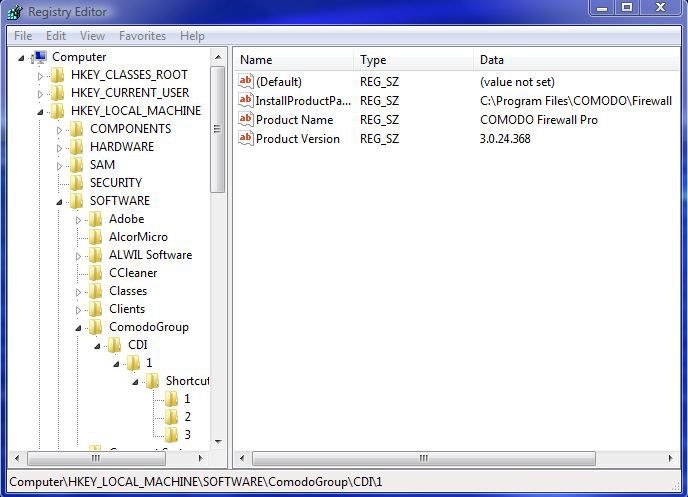Click the HKEY_CLASSES_ROOT folder icon

[x=57, y=75]
